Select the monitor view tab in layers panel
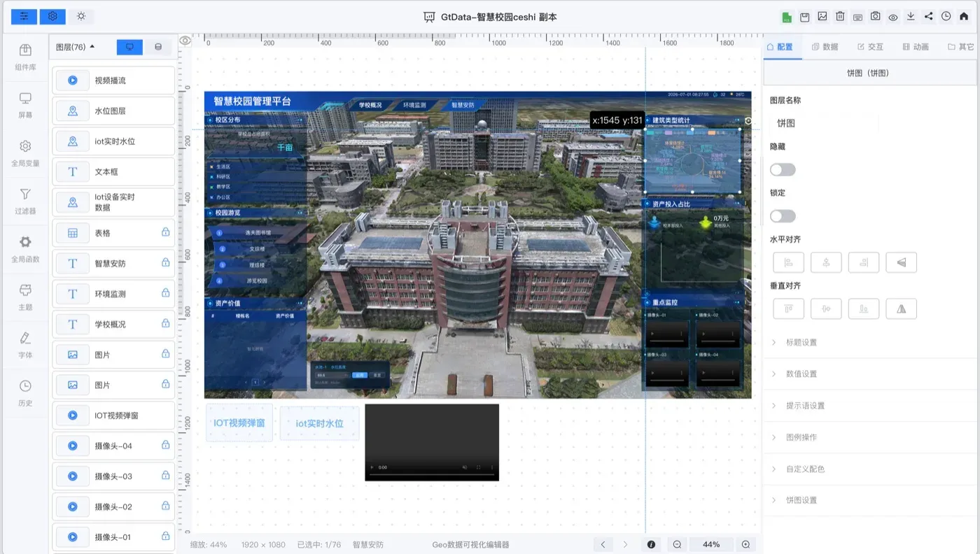The height and width of the screenshot is (554, 980). (x=129, y=47)
